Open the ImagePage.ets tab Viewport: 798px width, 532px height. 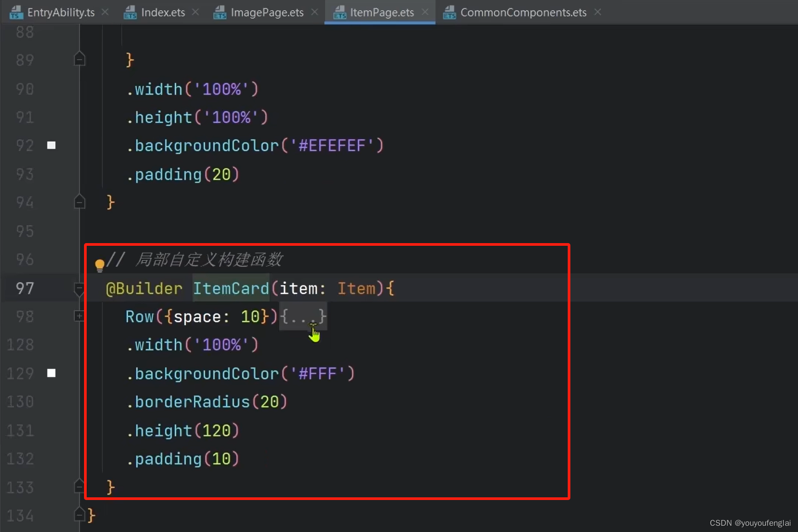coord(267,12)
